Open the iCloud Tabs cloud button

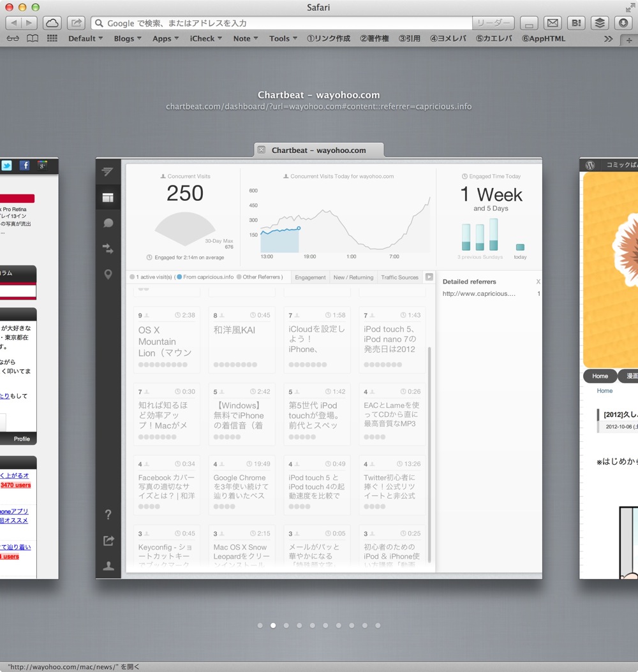click(52, 23)
